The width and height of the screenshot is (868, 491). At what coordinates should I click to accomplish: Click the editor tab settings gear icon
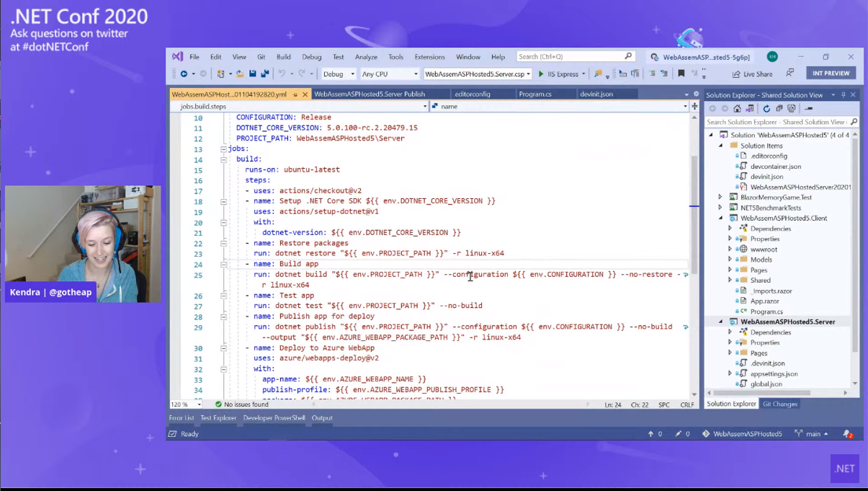[x=696, y=94]
